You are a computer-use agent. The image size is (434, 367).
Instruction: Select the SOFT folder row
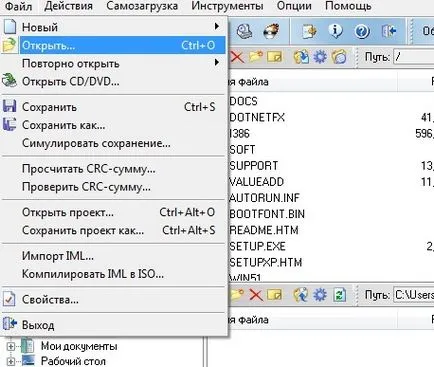pyautogui.click(x=242, y=150)
